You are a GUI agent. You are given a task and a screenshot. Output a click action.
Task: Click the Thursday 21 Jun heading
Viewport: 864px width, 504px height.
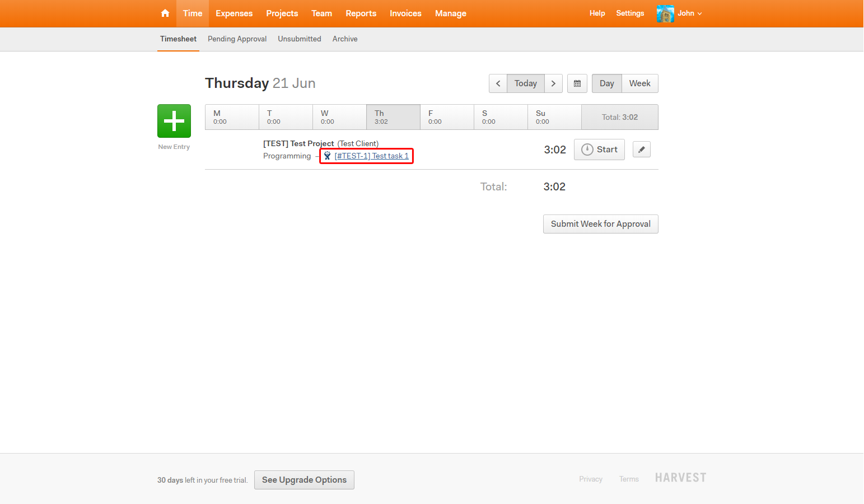coord(260,83)
